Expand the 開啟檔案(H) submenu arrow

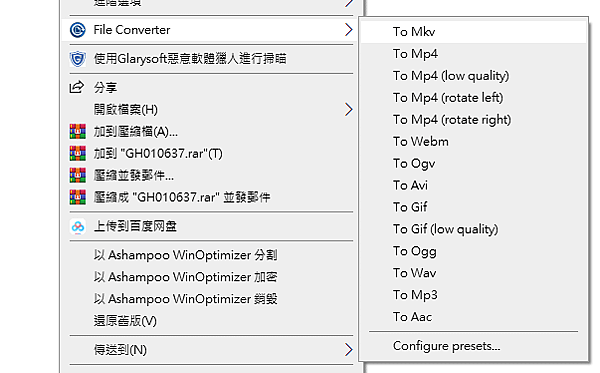pos(348,110)
